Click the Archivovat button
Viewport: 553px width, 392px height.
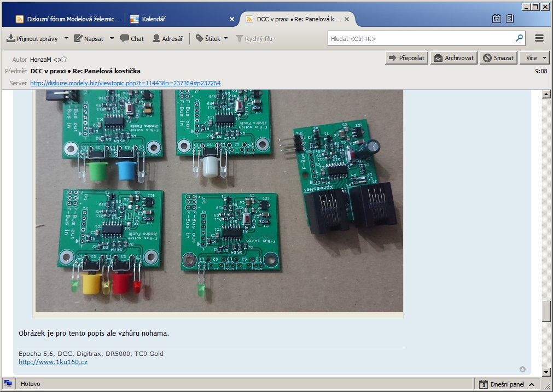coord(454,58)
